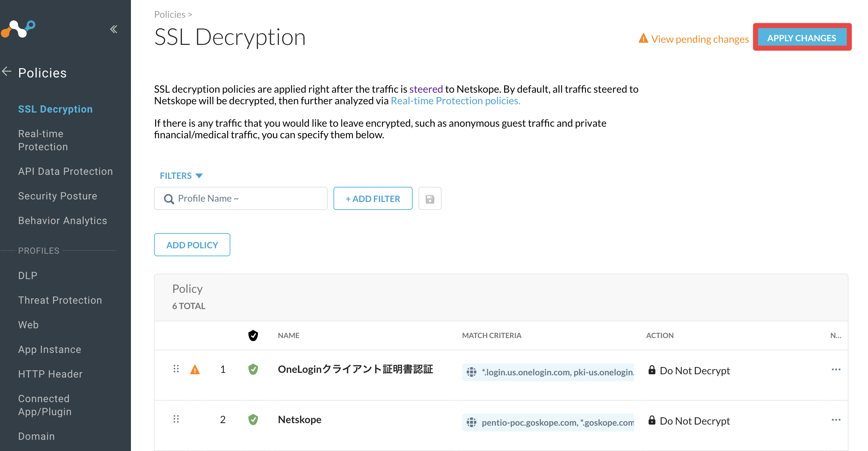Click the APPLY CHANGES button

click(x=802, y=38)
